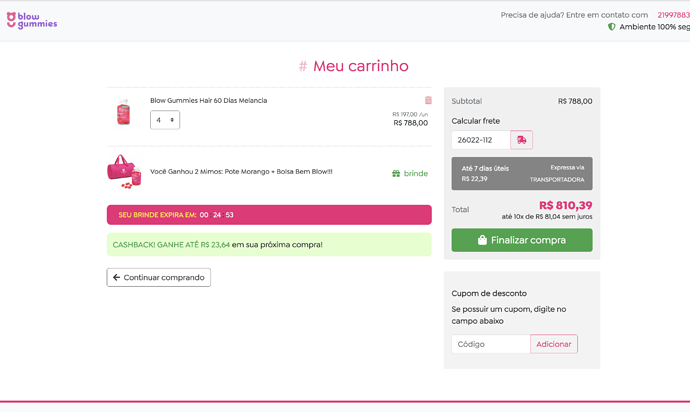Click the green gift brinde icon
The image size is (690, 412).
pyautogui.click(x=396, y=173)
